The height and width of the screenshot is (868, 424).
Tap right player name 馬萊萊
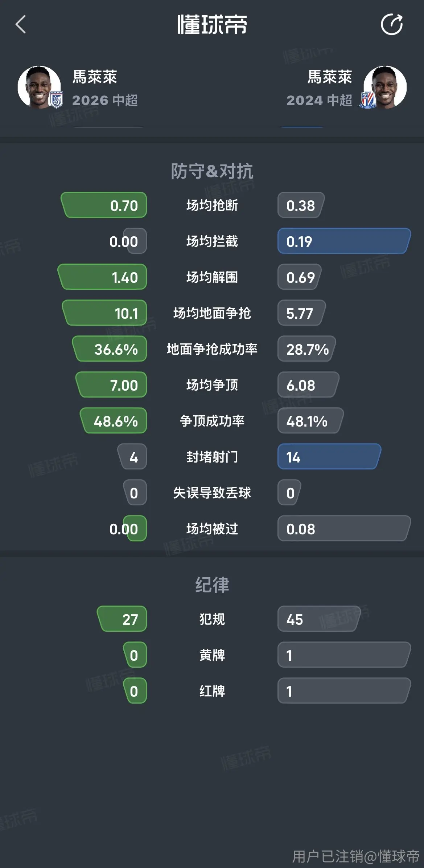tap(330, 77)
